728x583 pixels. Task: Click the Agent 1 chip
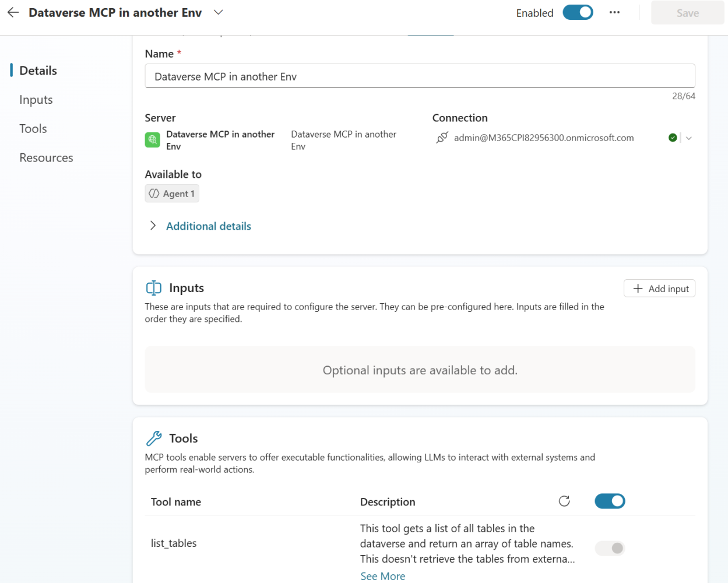click(172, 194)
